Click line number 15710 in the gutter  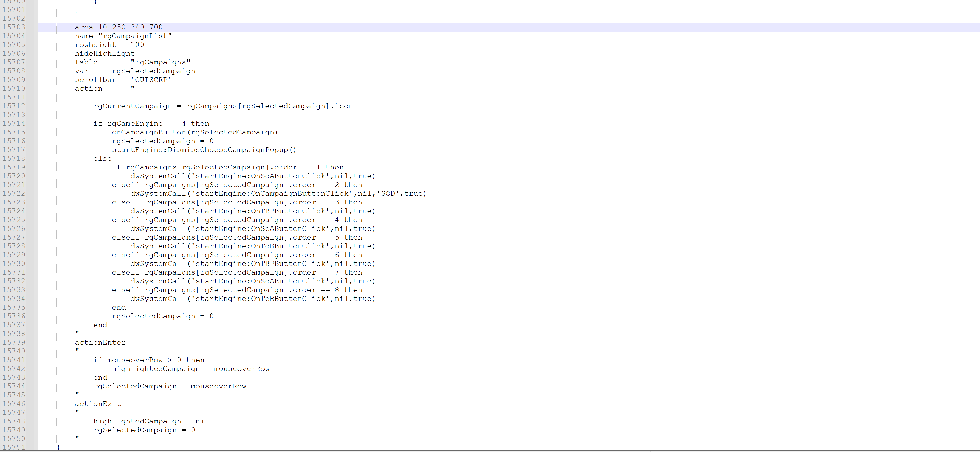(14, 88)
